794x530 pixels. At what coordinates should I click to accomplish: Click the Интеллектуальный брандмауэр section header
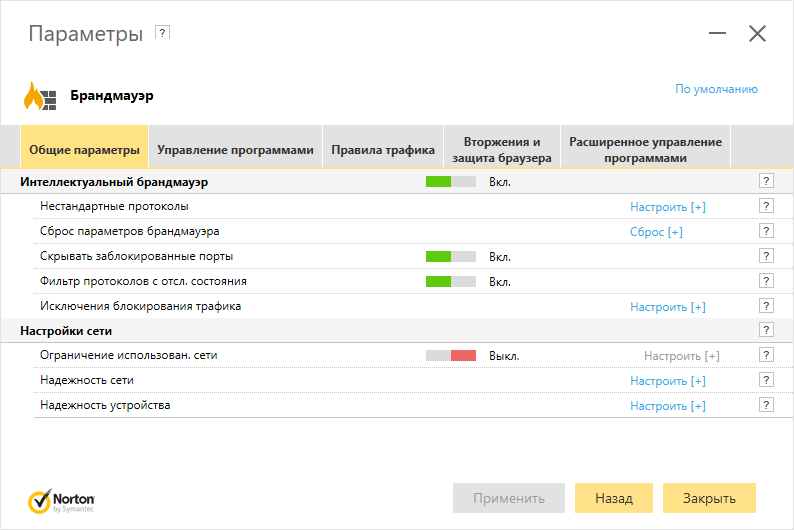(114, 182)
